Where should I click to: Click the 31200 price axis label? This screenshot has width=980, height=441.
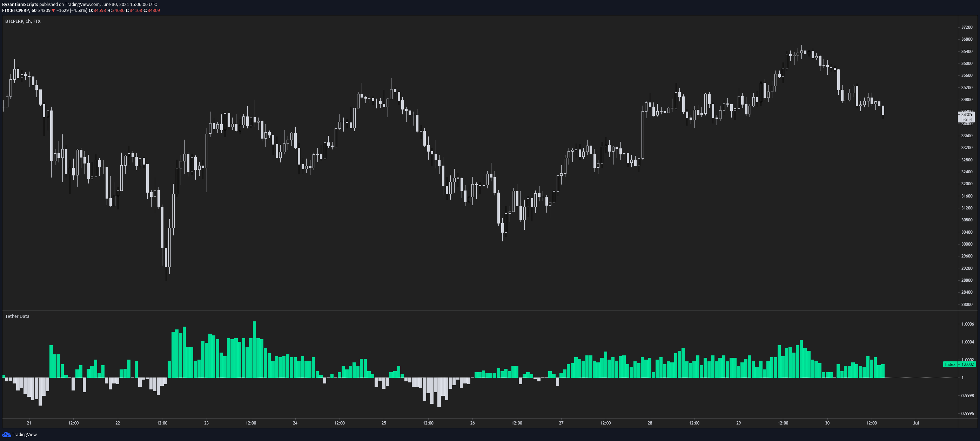967,208
